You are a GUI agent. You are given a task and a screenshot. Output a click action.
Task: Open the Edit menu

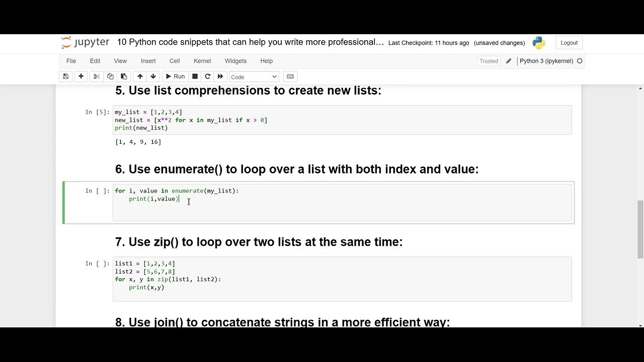(95, 61)
